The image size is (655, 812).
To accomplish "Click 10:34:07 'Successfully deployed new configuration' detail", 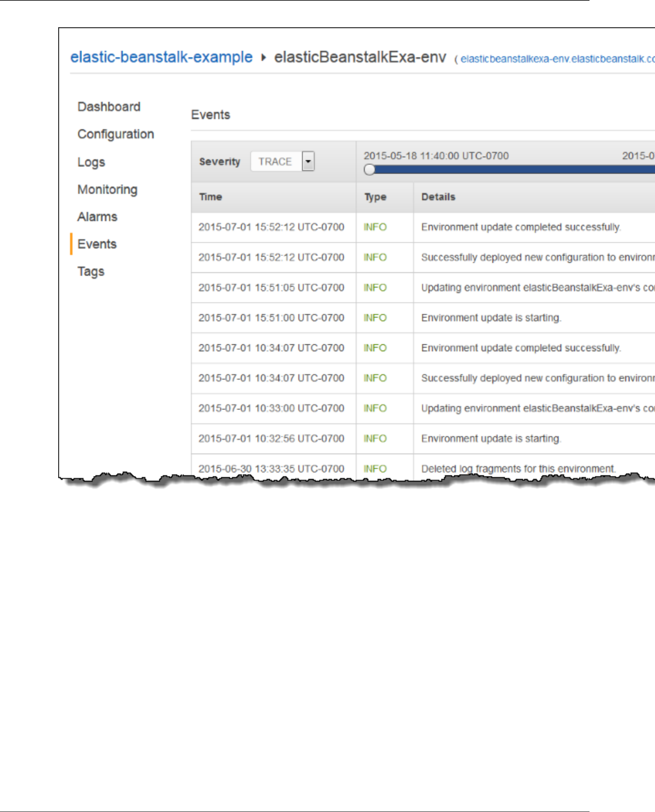I will [x=538, y=378].
